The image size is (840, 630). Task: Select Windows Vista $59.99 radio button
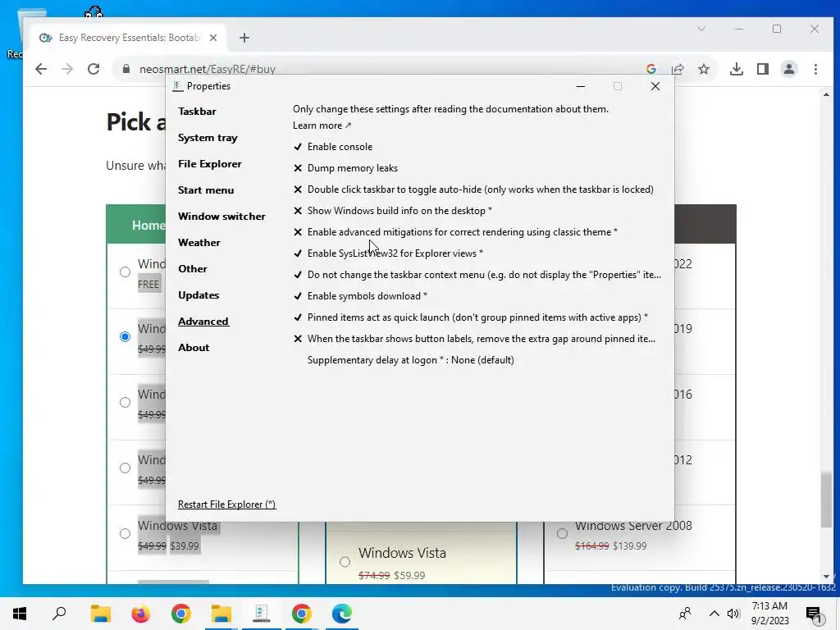[345, 561]
